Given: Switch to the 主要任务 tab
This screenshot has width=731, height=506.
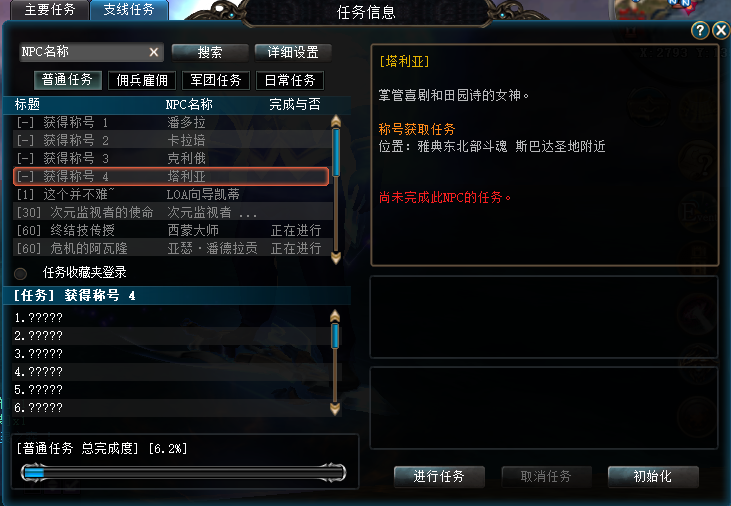Looking at the screenshot, I should [49, 10].
